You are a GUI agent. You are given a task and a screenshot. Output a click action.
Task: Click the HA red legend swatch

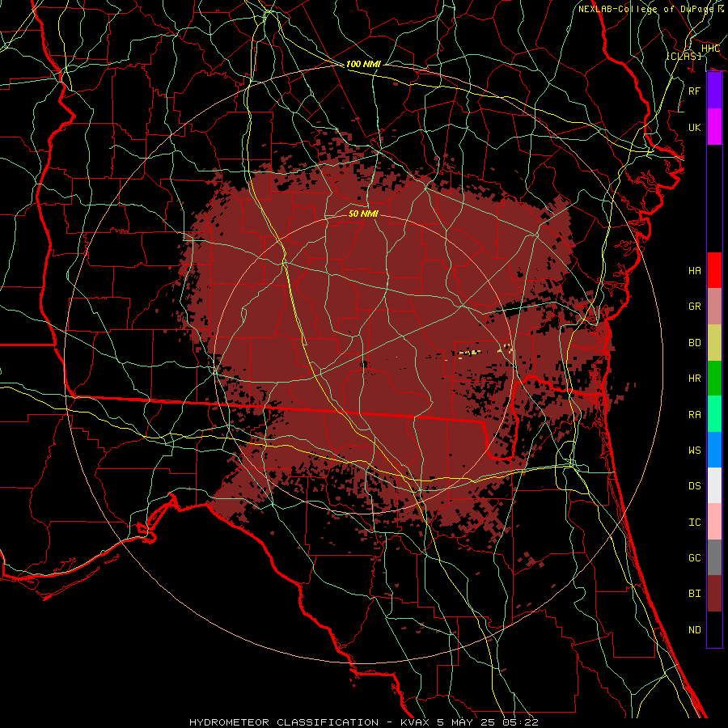714,270
